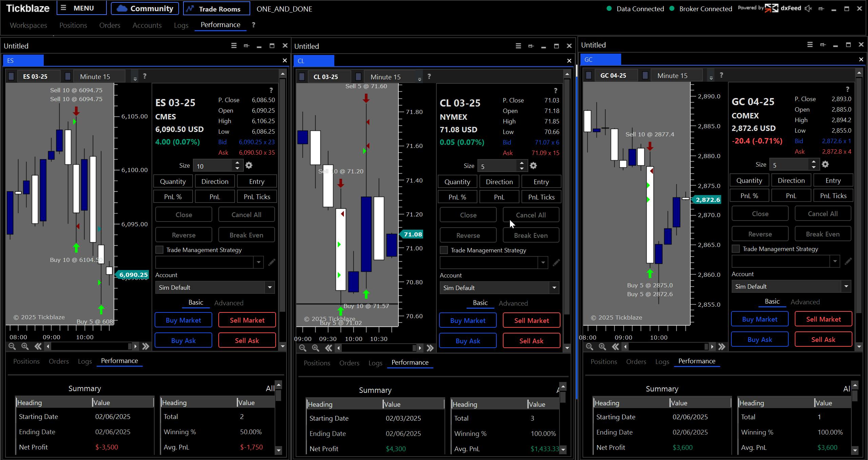Open GC order size settings gear
Screen dimensions: 868x460
tap(825, 164)
